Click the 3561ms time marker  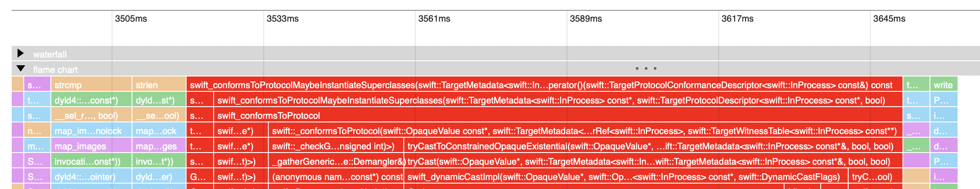(434, 19)
